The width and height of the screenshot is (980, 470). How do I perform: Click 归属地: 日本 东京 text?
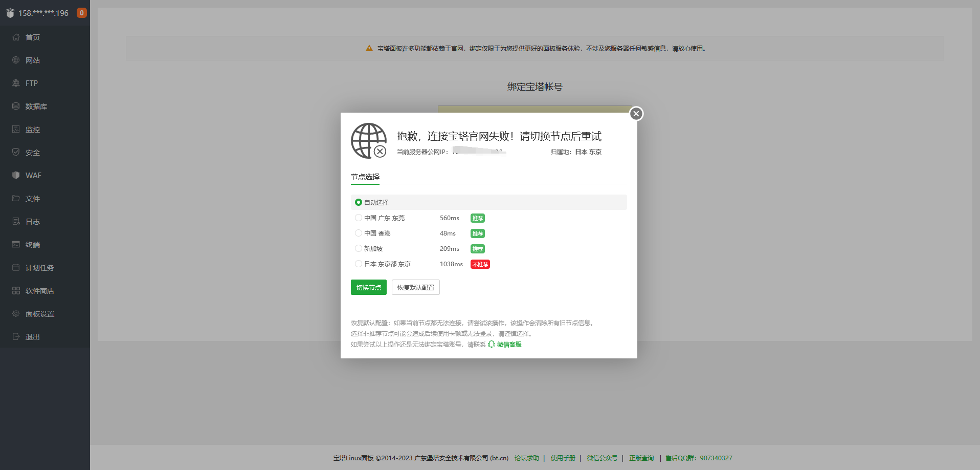pos(576,152)
